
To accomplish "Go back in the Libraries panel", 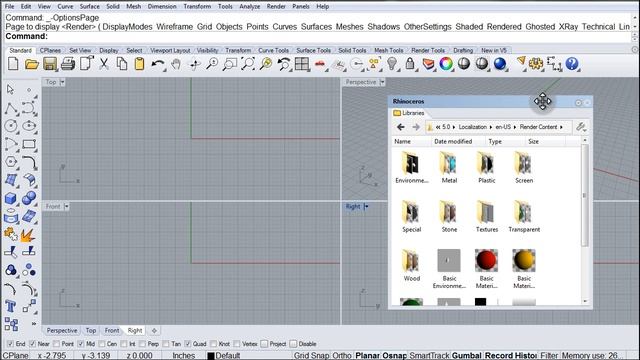I will pos(401,127).
